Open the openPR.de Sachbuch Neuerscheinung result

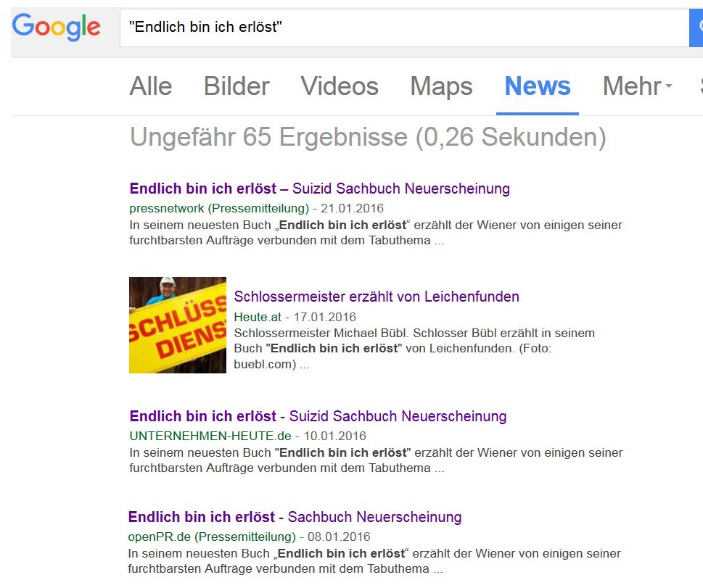295,517
